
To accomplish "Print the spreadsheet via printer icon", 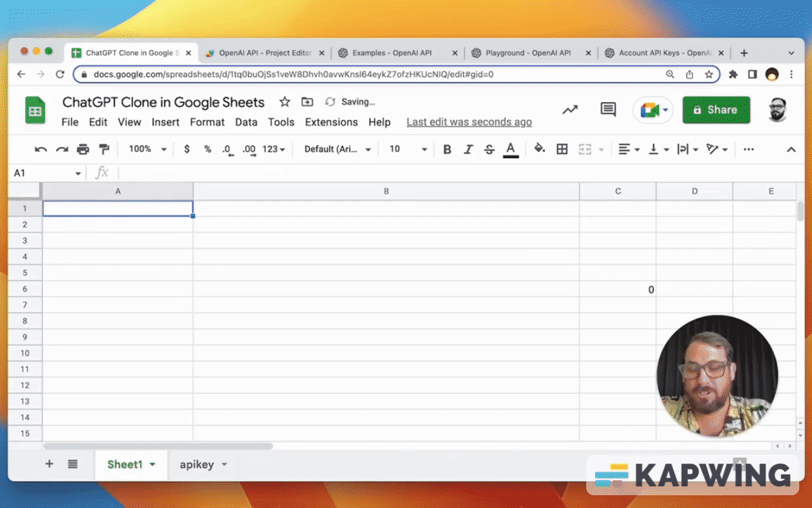I will pos(83,149).
